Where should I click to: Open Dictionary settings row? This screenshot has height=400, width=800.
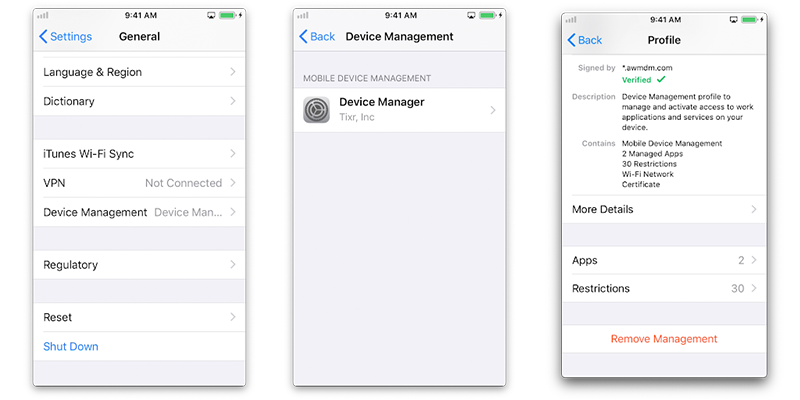point(139,101)
